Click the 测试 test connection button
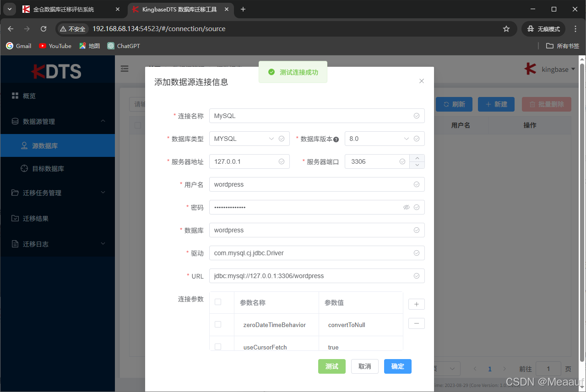Viewport: 586px width, 392px height. pyautogui.click(x=332, y=366)
